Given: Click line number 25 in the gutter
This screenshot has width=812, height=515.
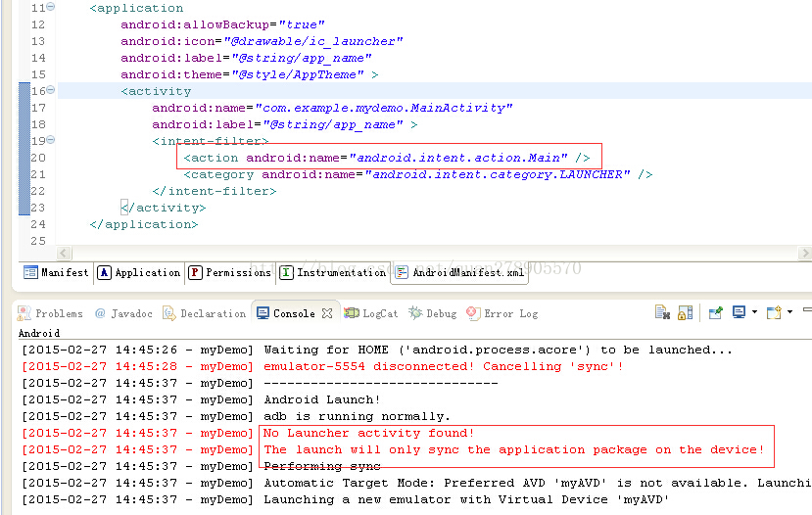Looking at the screenshot, I should (x=38, y=241).
